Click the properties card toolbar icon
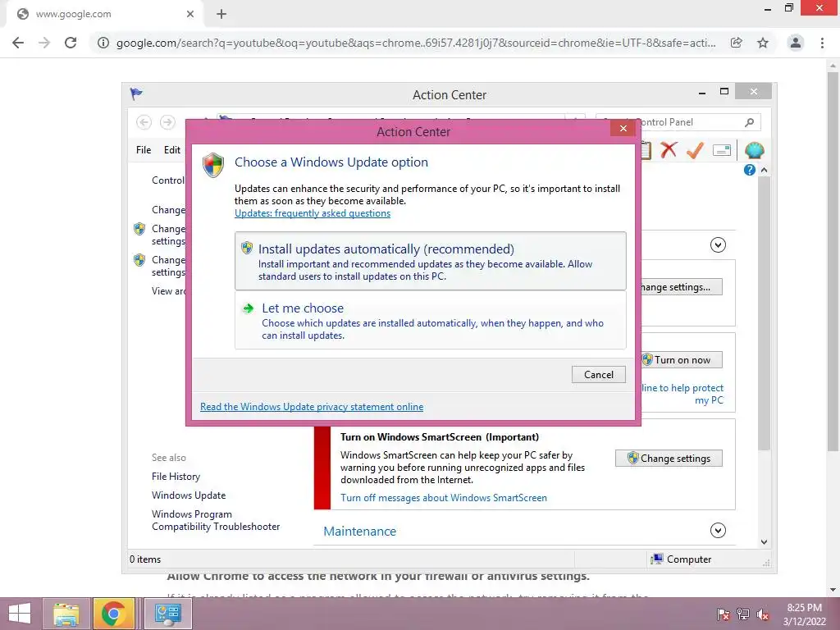 tap(722, 151)
